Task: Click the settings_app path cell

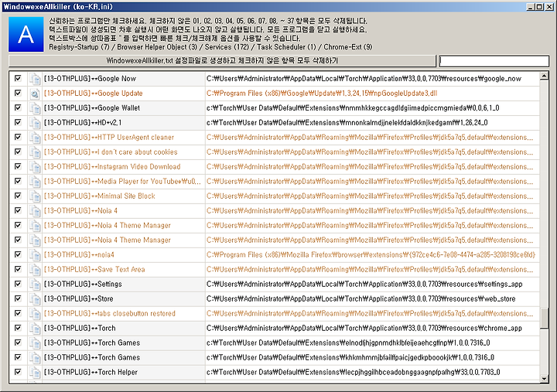Action: (364, 284)
